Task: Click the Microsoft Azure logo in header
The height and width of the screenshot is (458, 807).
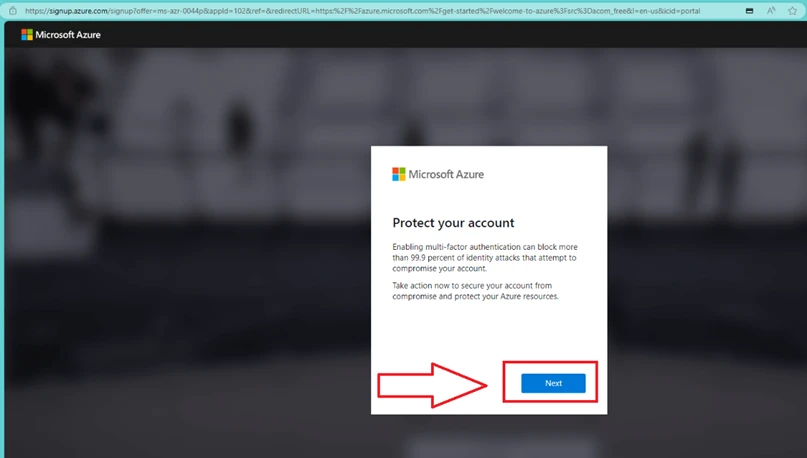Action: (x=61, y=34)
